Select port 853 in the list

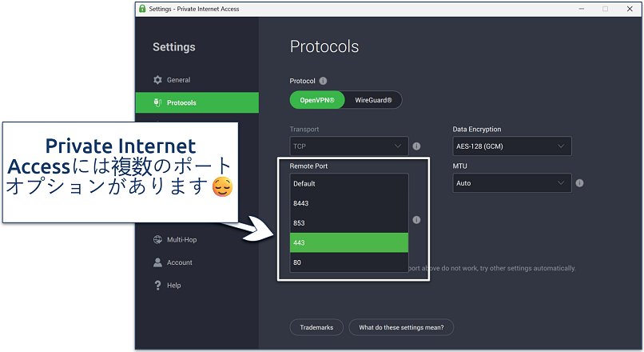[x=349, y=223]
